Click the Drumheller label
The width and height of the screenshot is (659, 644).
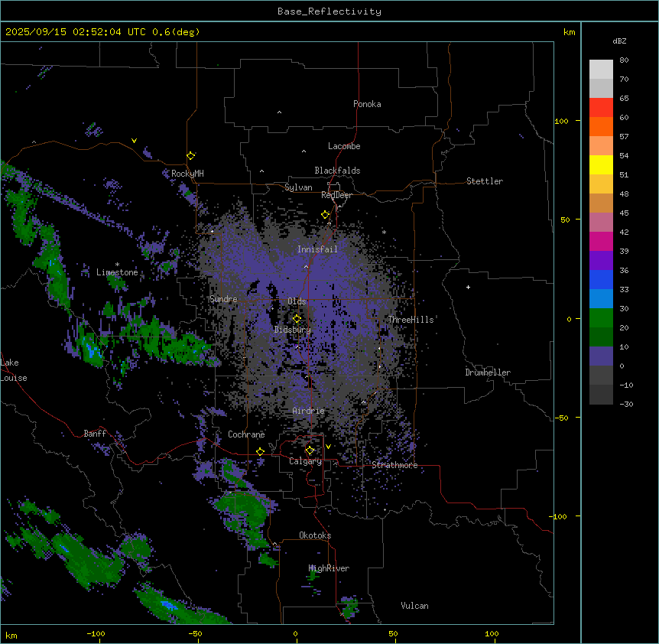pos(488,372)
